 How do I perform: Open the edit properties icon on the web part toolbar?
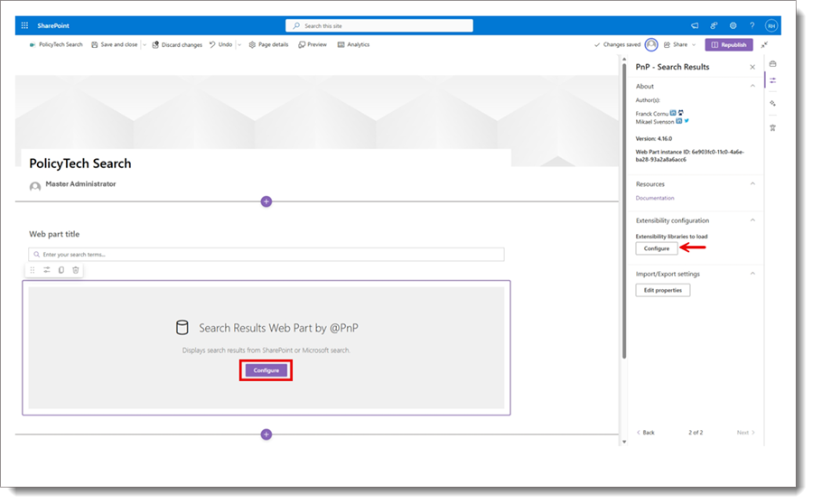(x=47, y=269)
